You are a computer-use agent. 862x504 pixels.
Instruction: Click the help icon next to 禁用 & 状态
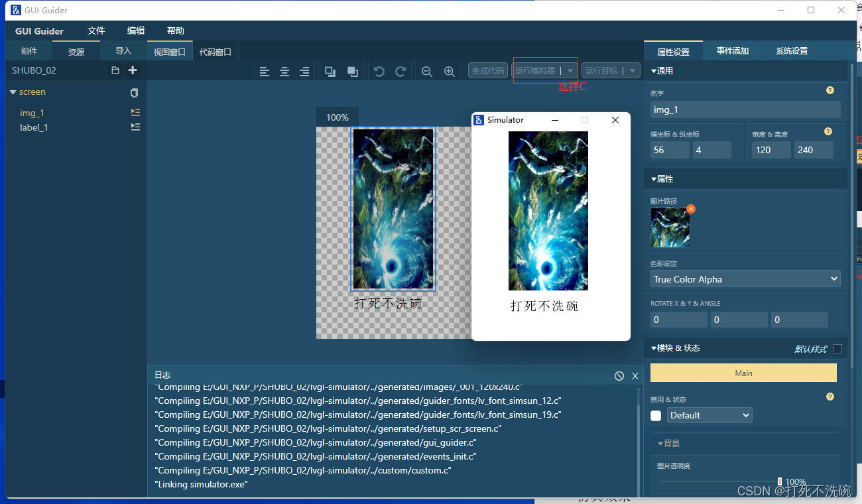point(830,397)
